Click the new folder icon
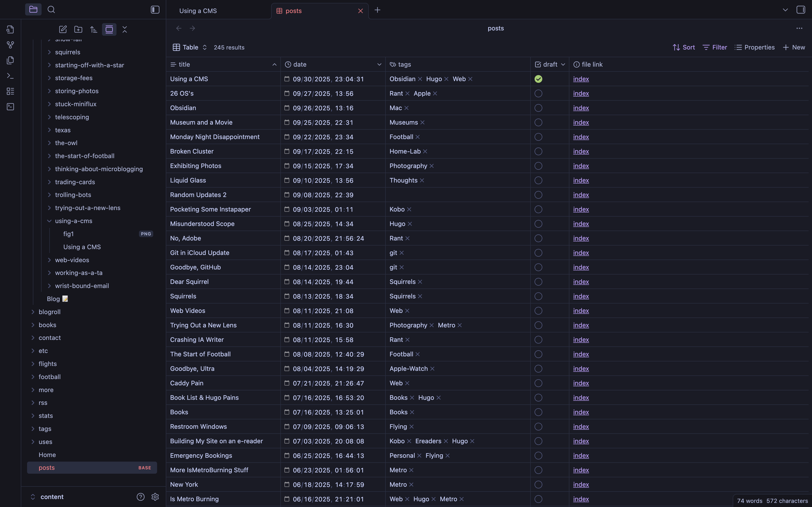This screenshot has height=507, width=812. pyautogui.click(x=78, y=29)
